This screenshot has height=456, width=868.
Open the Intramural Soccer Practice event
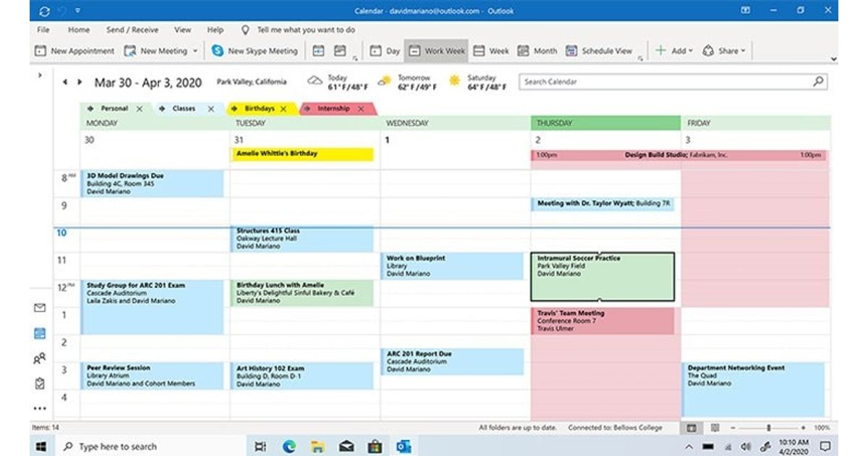click(602, 275)
